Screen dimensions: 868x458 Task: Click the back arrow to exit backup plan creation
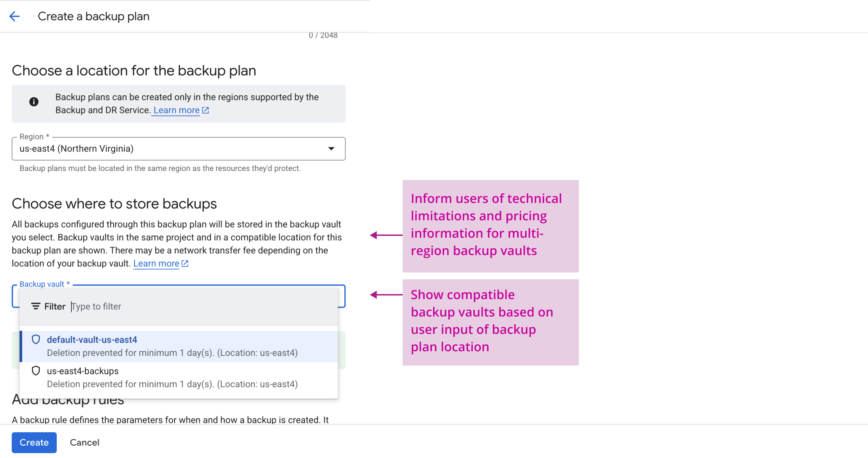click(14, 16)
